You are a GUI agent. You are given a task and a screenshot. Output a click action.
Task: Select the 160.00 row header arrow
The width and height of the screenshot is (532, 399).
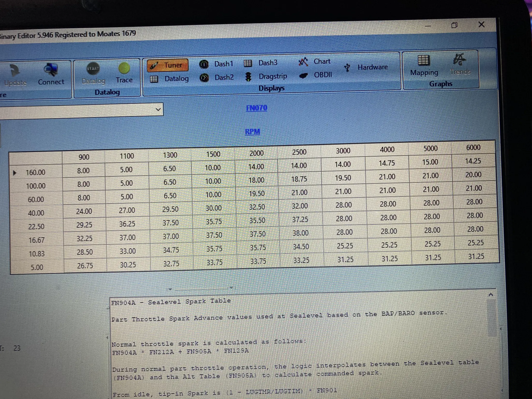(15, 173)
